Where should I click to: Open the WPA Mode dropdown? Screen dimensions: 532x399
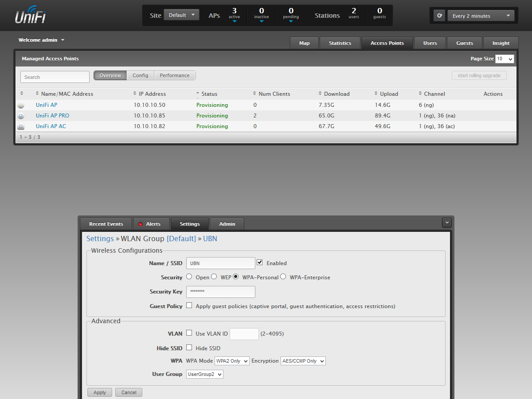(x=232, y=361)
